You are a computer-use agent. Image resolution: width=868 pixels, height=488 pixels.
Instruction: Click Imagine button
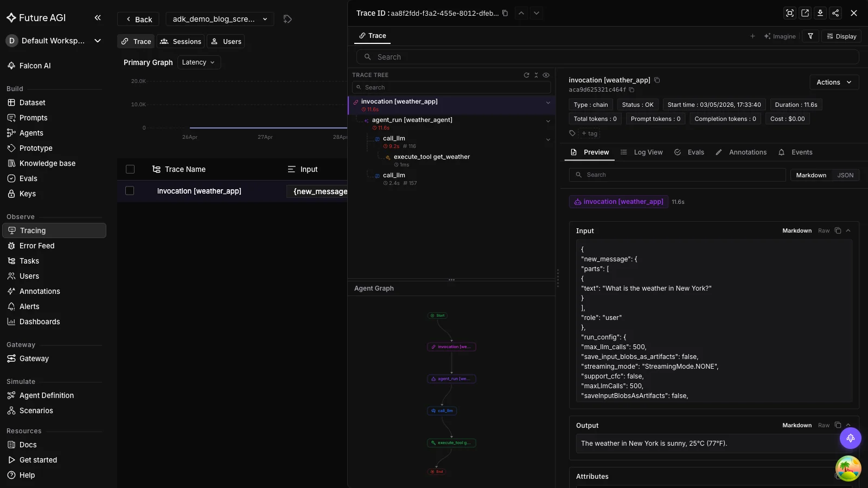point(780,36)
